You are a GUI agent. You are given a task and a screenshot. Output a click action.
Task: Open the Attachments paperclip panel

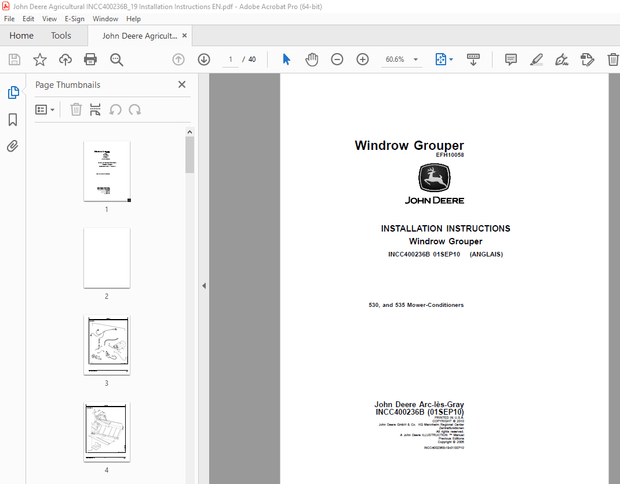13,146
